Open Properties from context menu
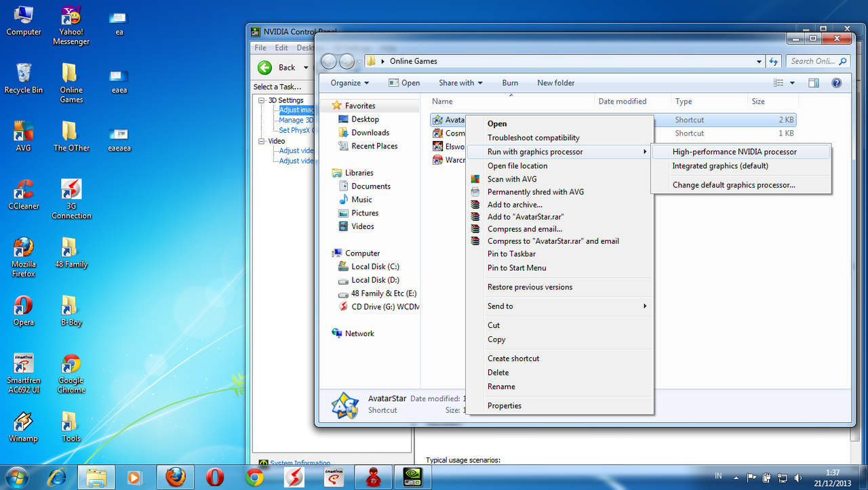Image resolution: width=868 pixels, height=490 pixels. pyautogui.click(x=559, y=406)
